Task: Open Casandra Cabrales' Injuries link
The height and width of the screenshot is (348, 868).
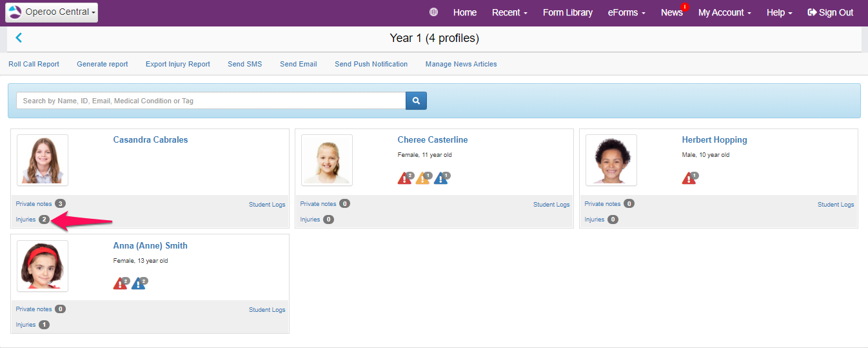Action: 26,220
